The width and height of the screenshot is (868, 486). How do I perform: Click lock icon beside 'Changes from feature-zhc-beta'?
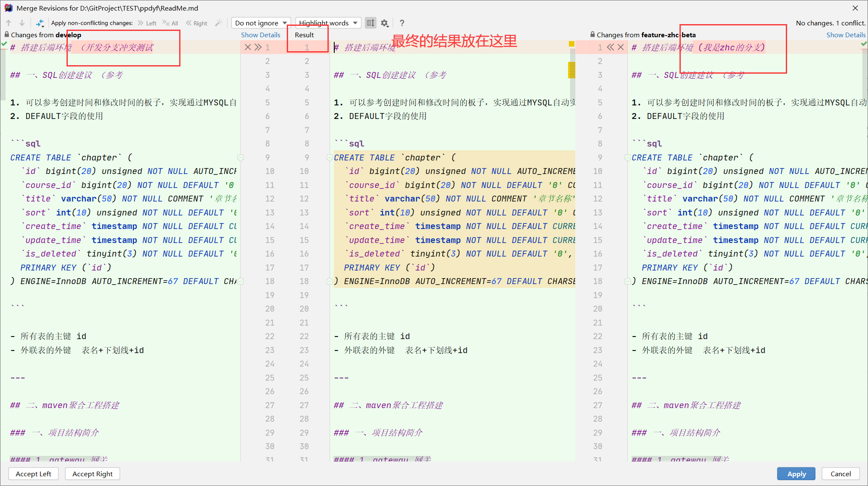593,34
